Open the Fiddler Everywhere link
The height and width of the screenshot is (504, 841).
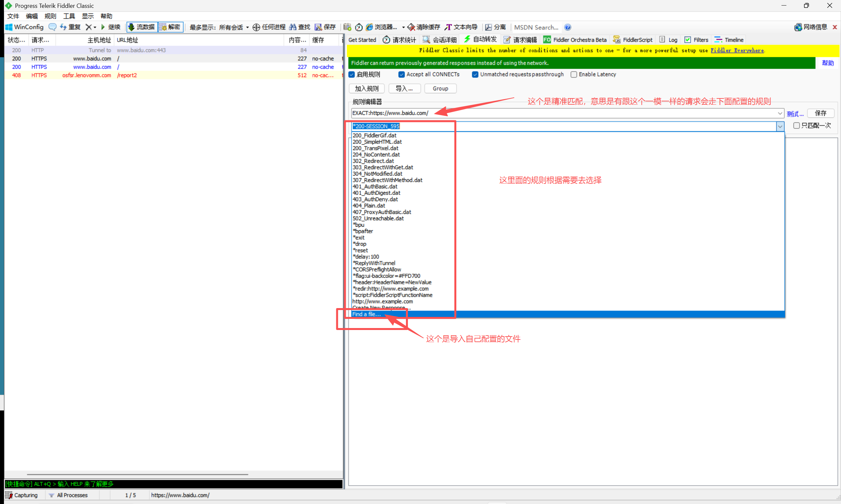[x=737, y=50]
